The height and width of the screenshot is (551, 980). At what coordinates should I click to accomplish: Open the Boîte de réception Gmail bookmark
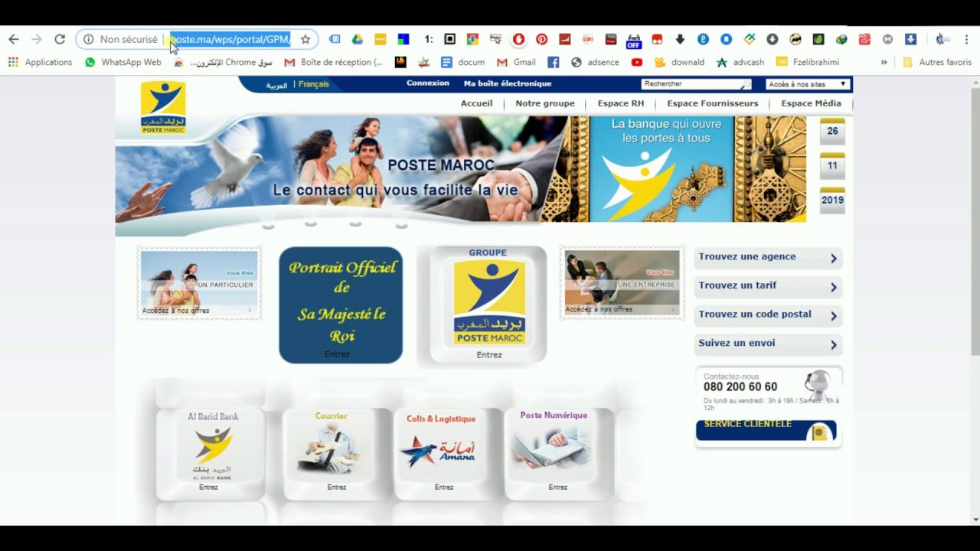tap(333, 62)
